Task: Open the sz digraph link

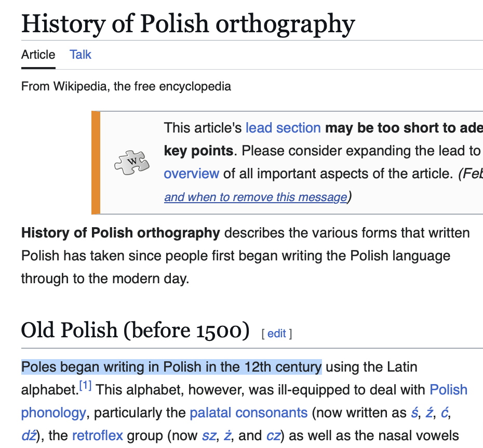Action: (x=209, y=436)
